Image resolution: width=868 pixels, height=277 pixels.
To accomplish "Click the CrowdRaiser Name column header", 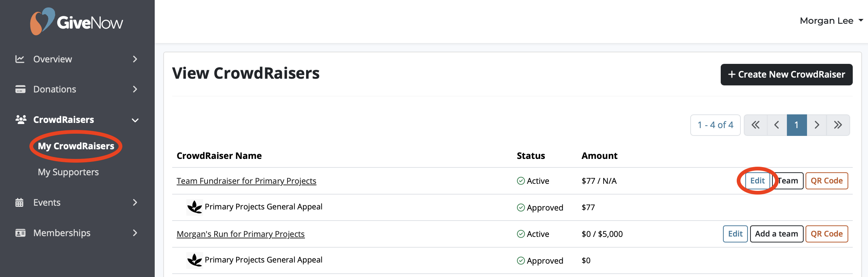I will (x=219, y=156).
